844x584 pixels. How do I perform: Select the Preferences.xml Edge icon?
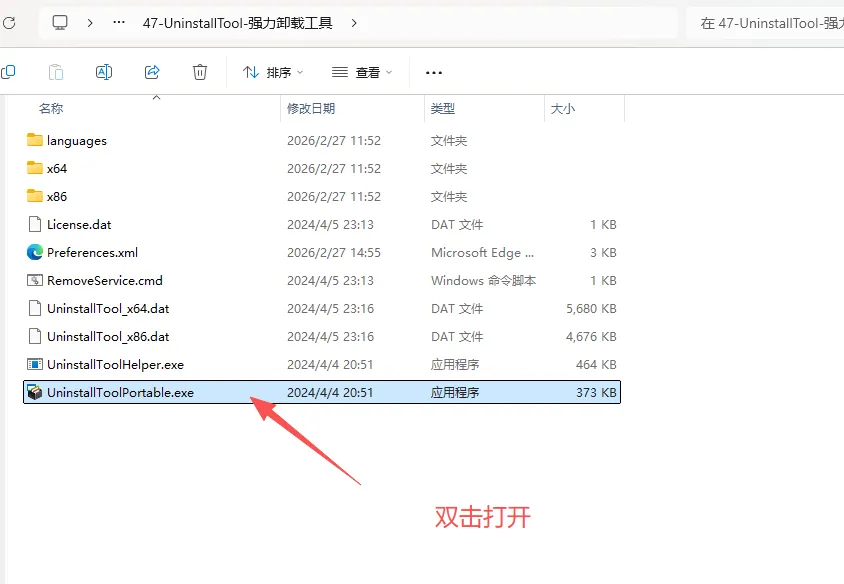[x=34, y=252]
